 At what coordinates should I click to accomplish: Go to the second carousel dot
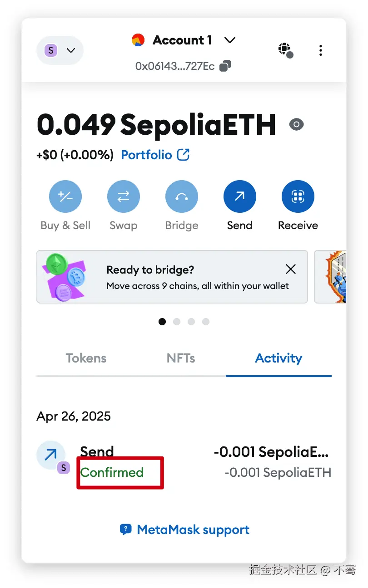pyautogui.click(x=177, y=322)
